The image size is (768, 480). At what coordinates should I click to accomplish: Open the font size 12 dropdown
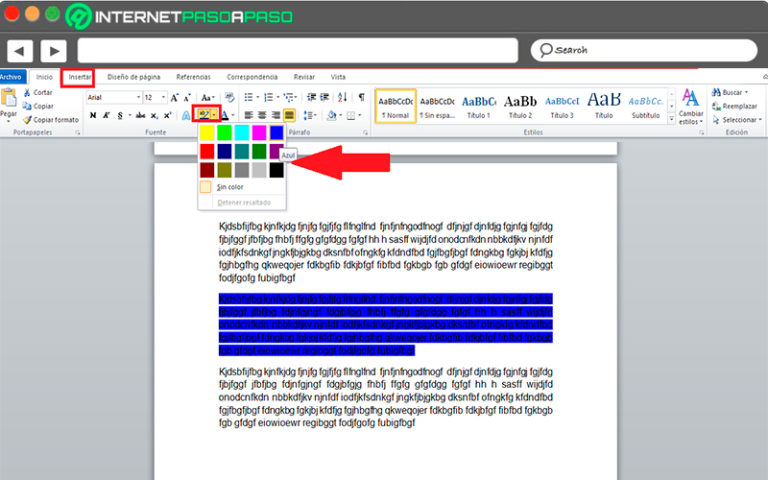155,97
